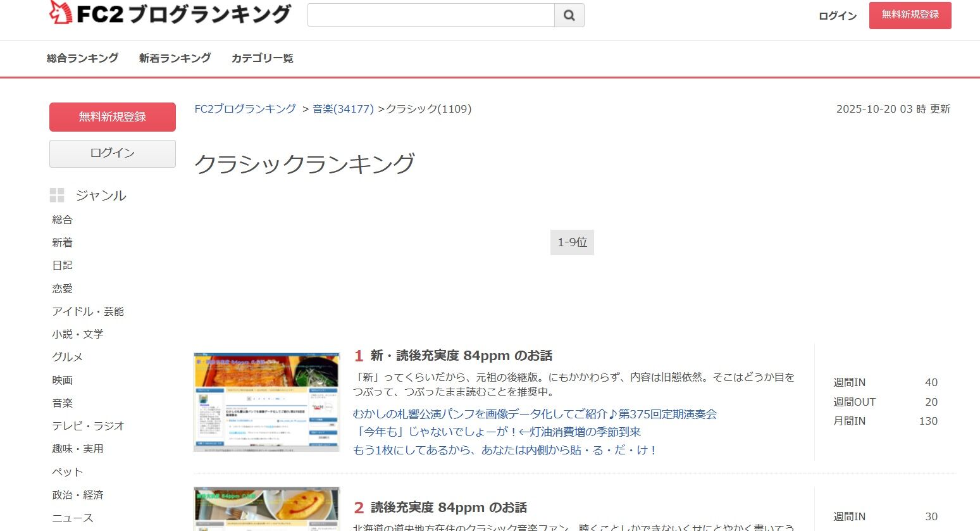Open post むかしの札響公演パンフ link
Image resolution: width=980 pixels, height=531 pixels.
(535, 415)
